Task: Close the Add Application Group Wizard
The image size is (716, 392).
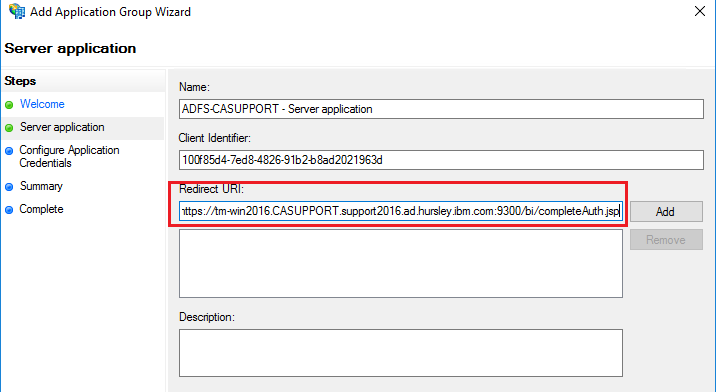Action: click(x=700, y=11)
